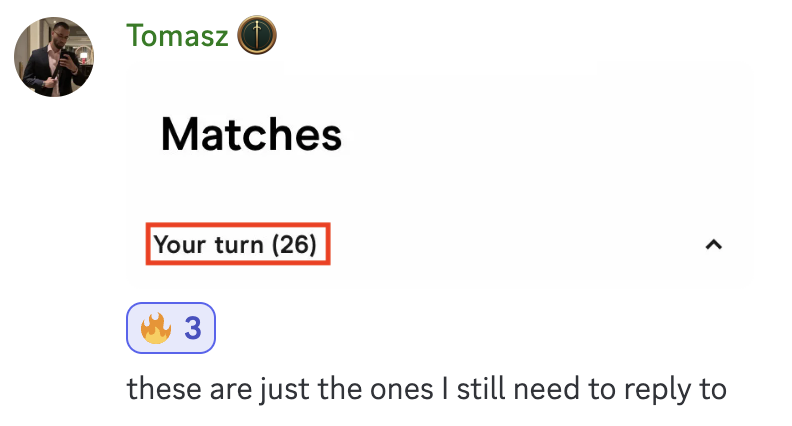This screenshot has height=426, width=792.
Task: Click the reaction count number 3
Action: 193,328
